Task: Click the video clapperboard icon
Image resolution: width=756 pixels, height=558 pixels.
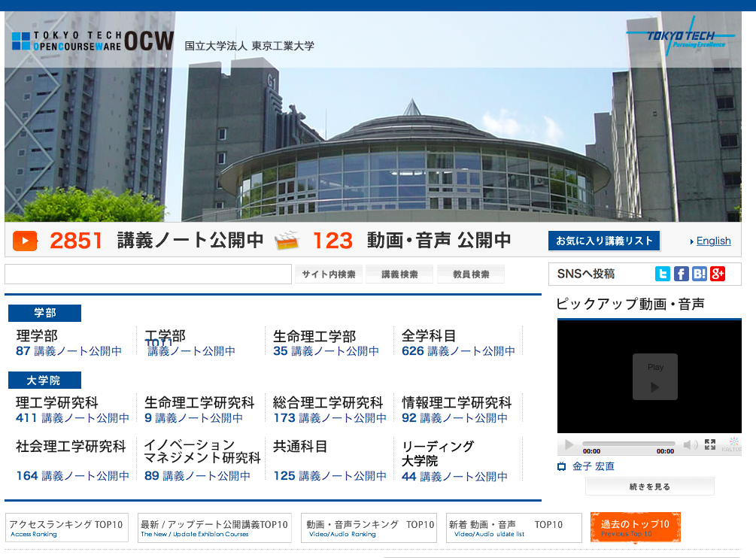Action: click(x=287, y=241)
